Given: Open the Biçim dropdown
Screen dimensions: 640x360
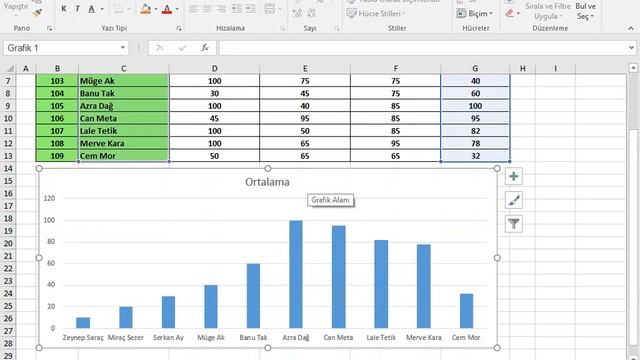Looking at the screenshot, I should (474, 13).
